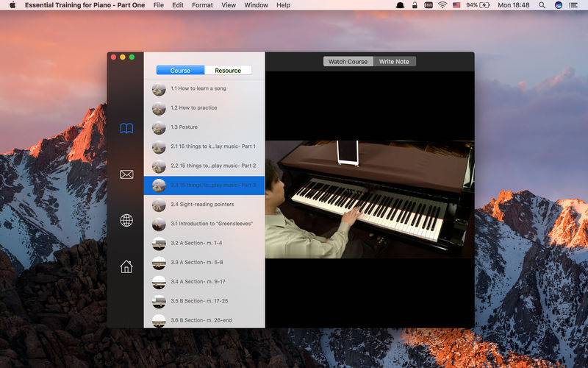The width and height of the screenshot is (588, 368).
Task: Switch to the Resource tab
Action: (x=228, y=70)
